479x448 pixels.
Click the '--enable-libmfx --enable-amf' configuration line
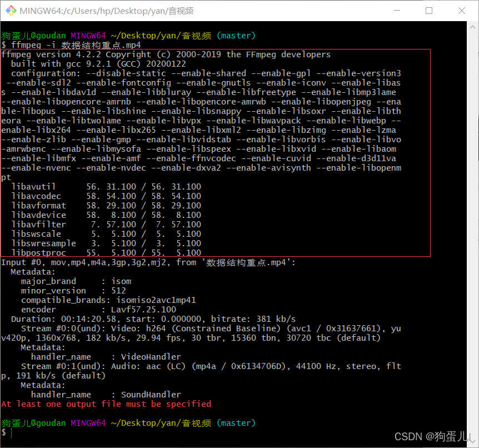coord(198,158)
